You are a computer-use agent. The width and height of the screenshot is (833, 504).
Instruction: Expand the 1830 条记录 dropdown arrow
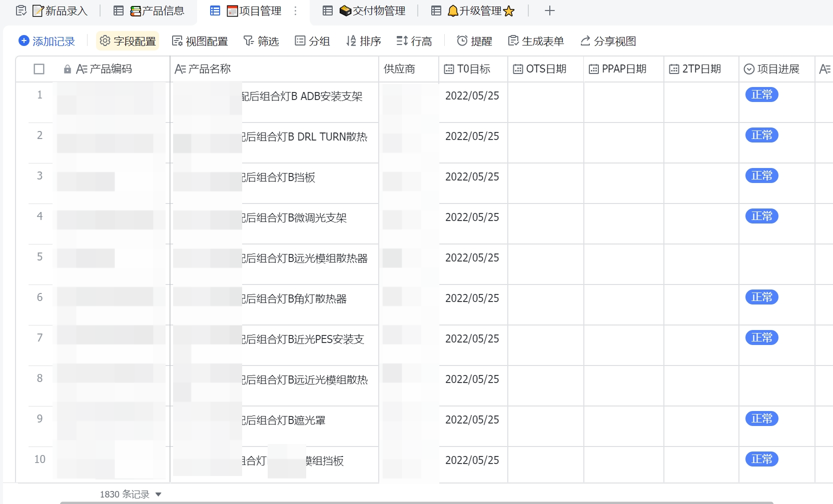tap(159, 494)
